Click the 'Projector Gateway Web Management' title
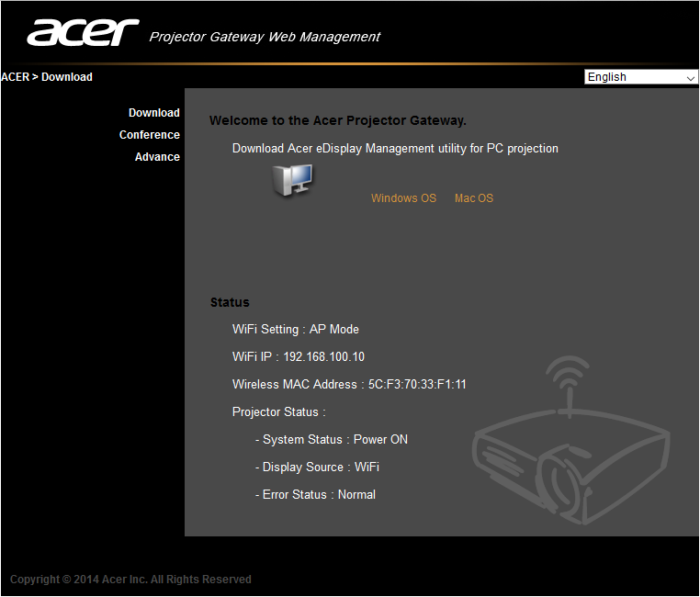 [265, 37]
